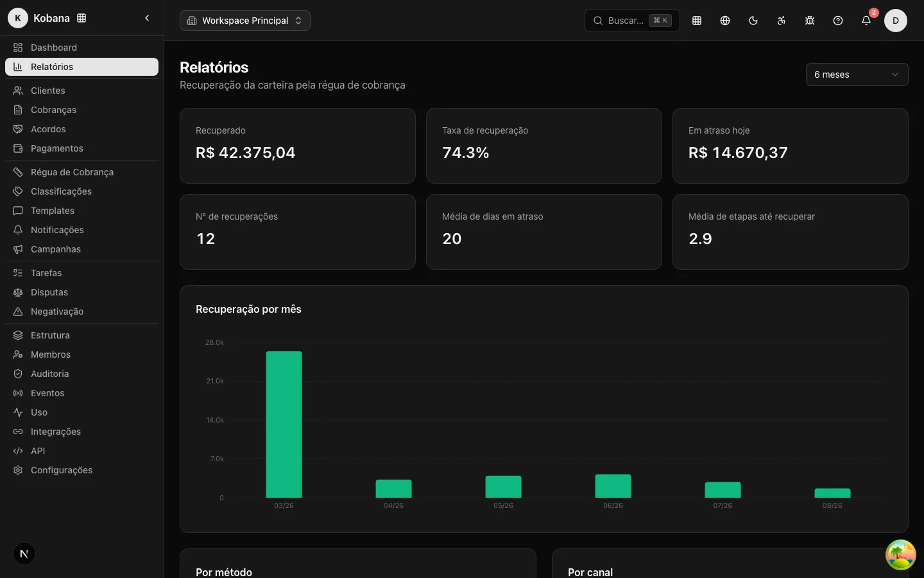
Task: Click the Por canal section title
Action: point(590,572)
